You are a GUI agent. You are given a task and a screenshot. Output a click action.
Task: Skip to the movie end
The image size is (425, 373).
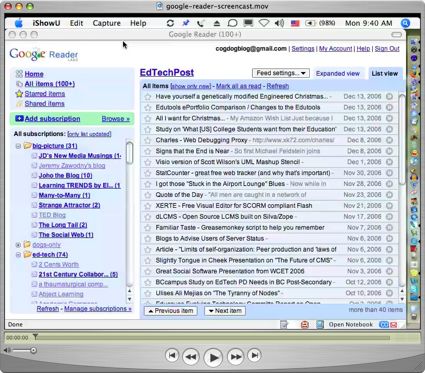point(254,356)
